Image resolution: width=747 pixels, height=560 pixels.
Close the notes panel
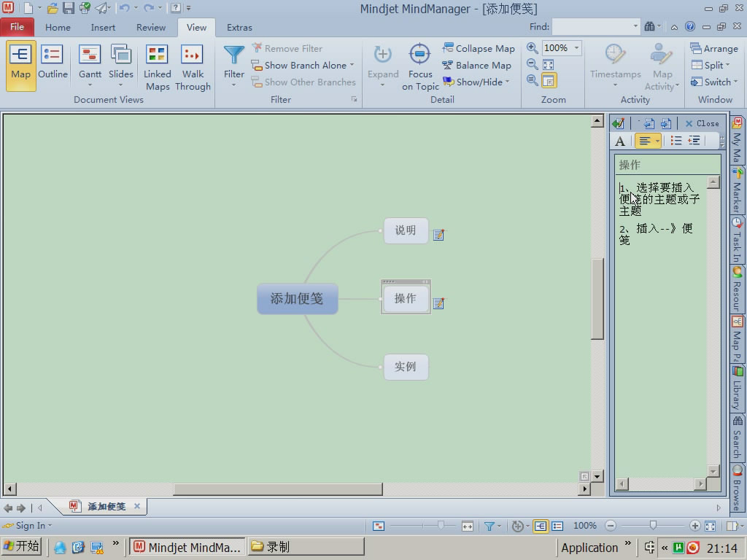pyautogui.click(x=703, y=124)
